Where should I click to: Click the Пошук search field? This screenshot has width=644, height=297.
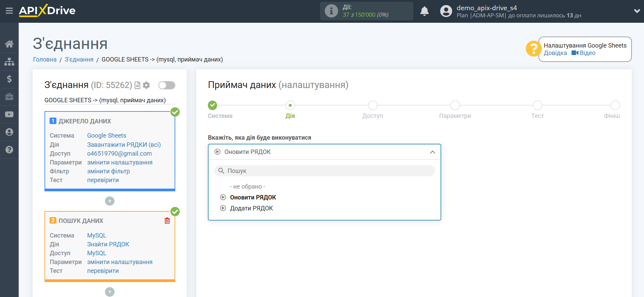324,171
